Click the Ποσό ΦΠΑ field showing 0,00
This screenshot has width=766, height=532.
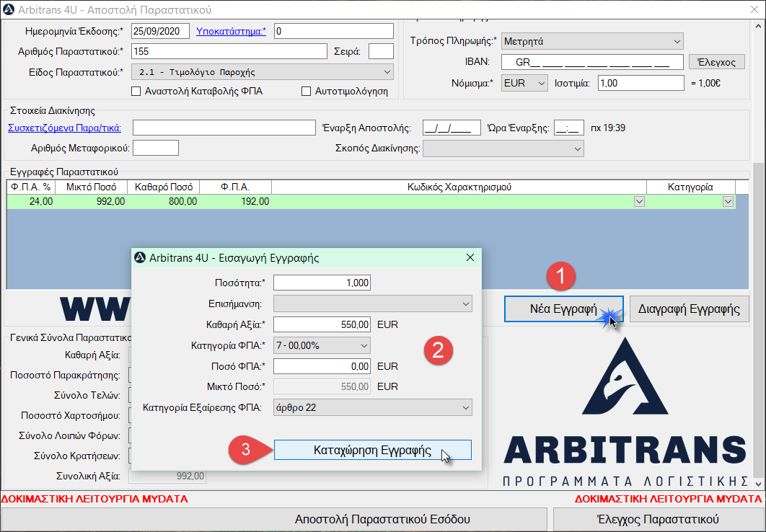[x=322, y=366]
